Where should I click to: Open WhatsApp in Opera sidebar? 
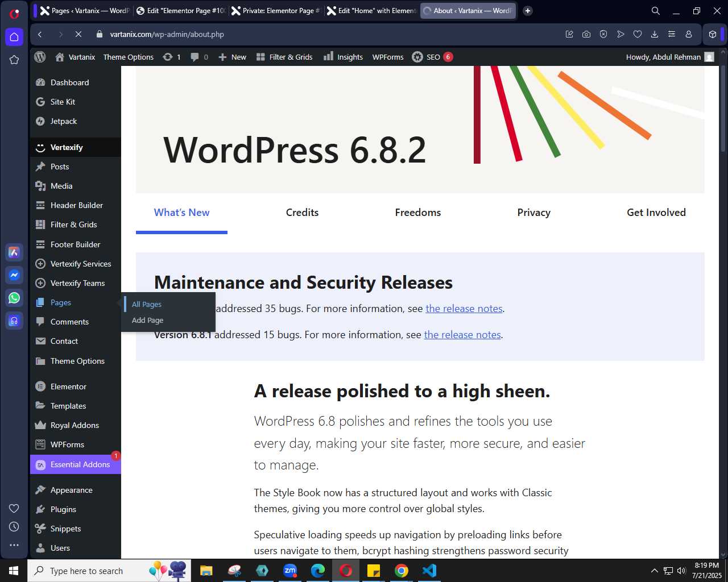[x=14, y=298]
